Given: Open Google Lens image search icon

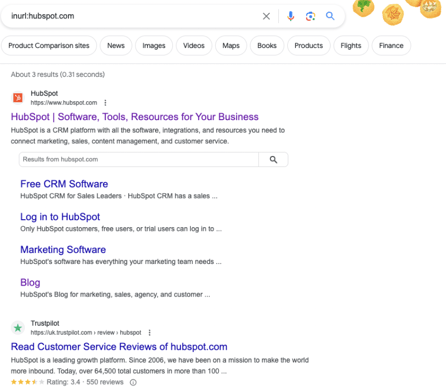Looking at the screenshot, I should tap(310, 16).
